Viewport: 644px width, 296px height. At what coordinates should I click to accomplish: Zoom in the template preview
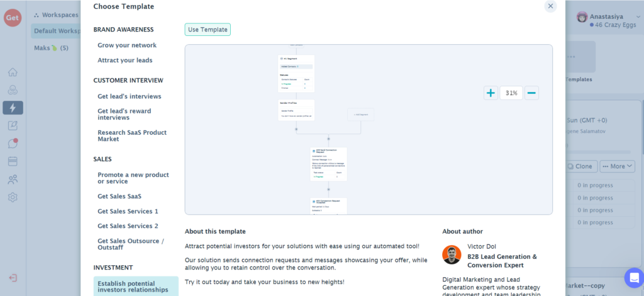pyautogui.click(x=491, y=93)
